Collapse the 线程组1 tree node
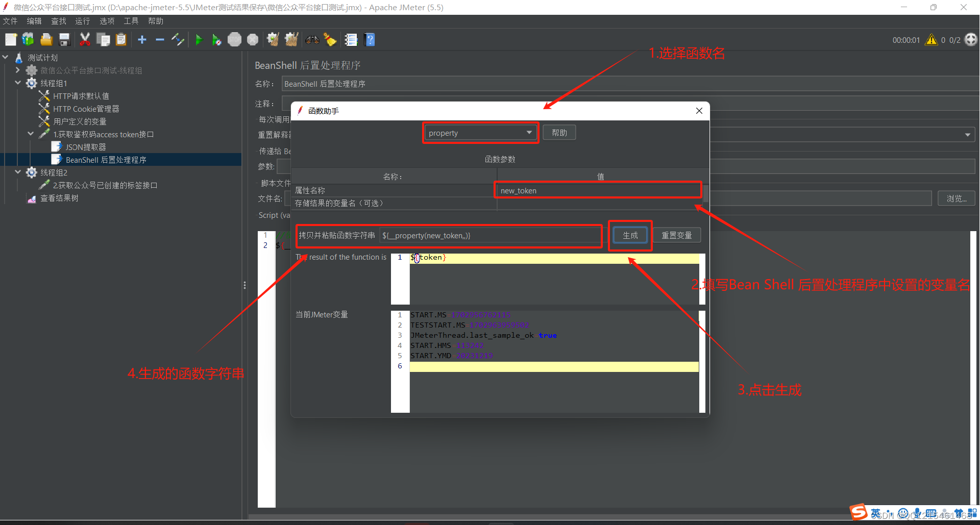 [x=18, y=83]
